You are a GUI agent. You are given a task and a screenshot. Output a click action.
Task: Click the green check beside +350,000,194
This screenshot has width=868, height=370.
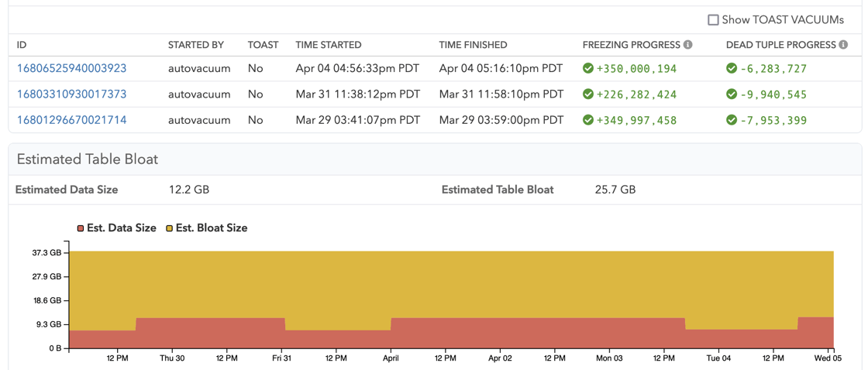588,69
